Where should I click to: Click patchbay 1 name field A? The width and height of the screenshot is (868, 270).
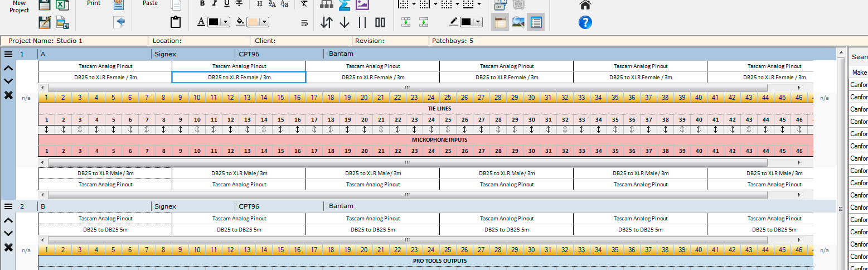(94, 54)
